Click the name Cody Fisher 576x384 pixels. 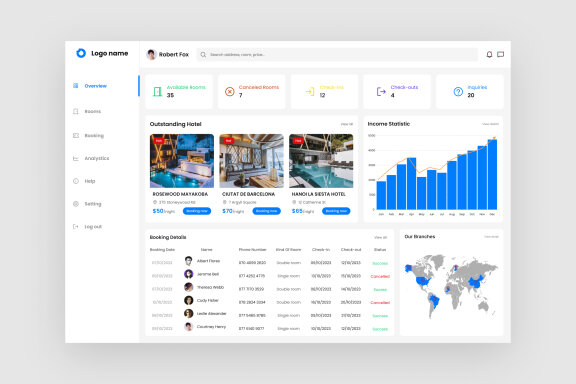(x=208, y=301)
